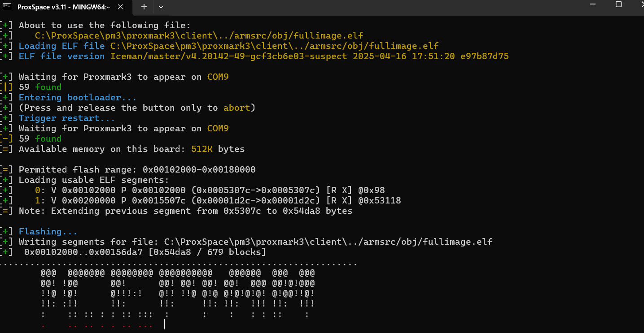Click the blue 'Trigger restart...' text
Viewport: 644px width, 333px height.
[67, 118]
